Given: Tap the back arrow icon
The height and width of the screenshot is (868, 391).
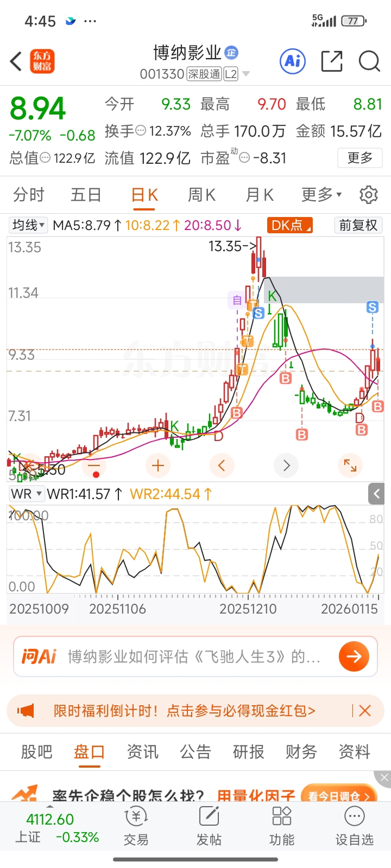Looking at the screenshot, I should click(16, 61).
